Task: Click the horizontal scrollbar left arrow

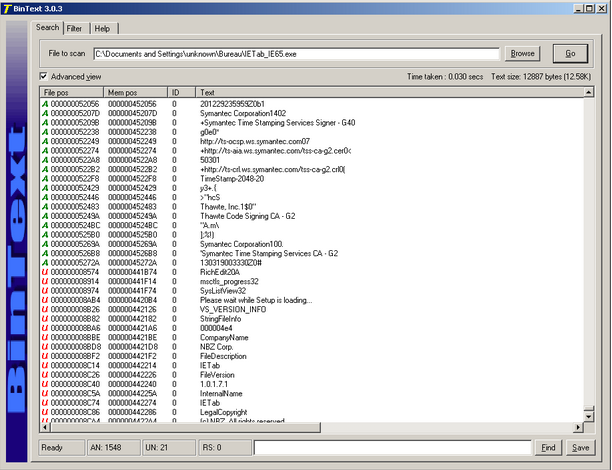Action: [45, 427]
